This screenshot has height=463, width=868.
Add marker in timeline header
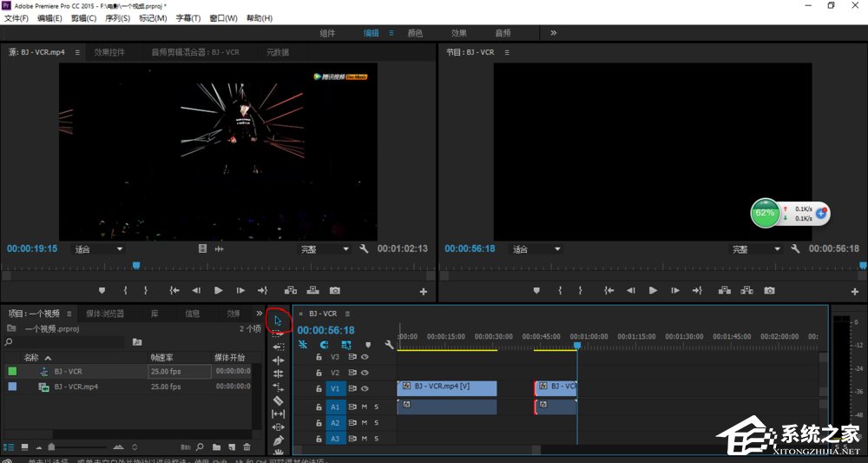[x=368, y=345]
